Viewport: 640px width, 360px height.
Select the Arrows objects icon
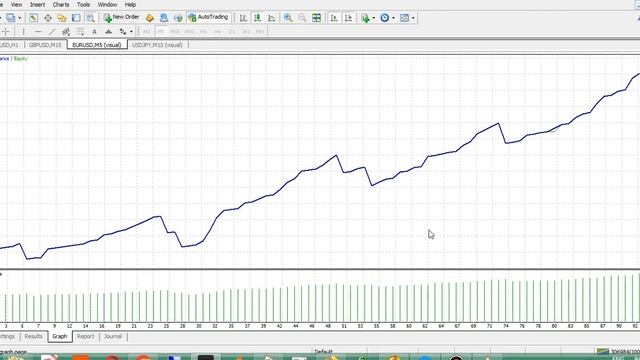coord(123,31)
